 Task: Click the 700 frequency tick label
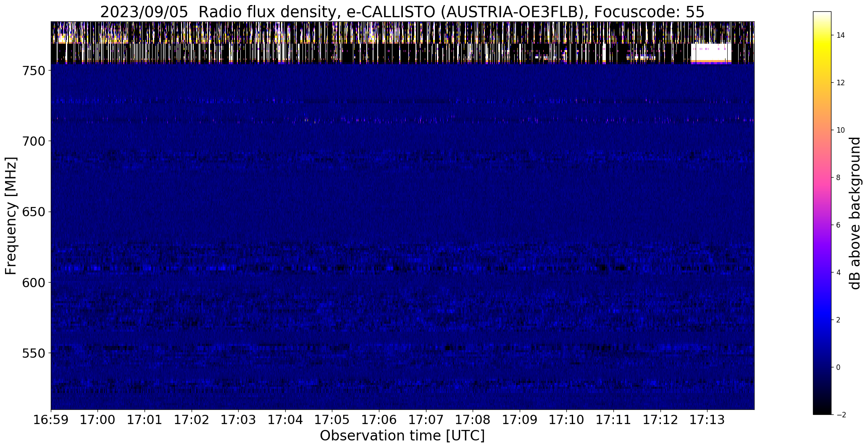33,141
